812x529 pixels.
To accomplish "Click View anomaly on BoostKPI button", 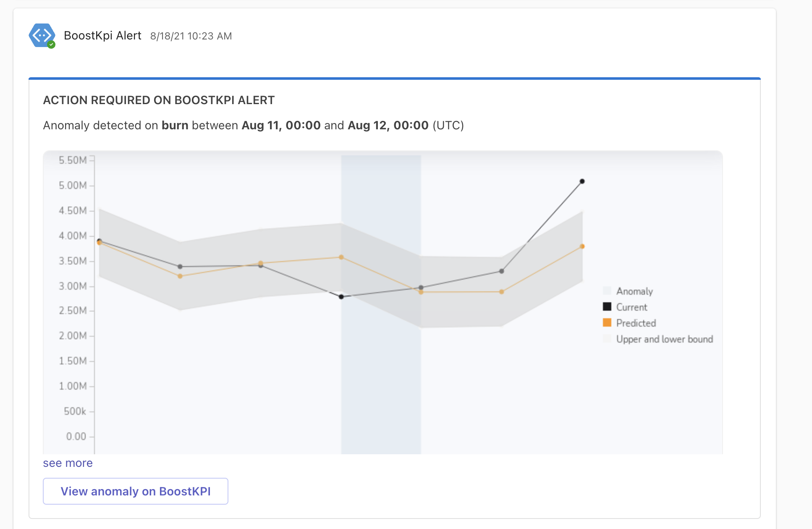I will 136,491.
